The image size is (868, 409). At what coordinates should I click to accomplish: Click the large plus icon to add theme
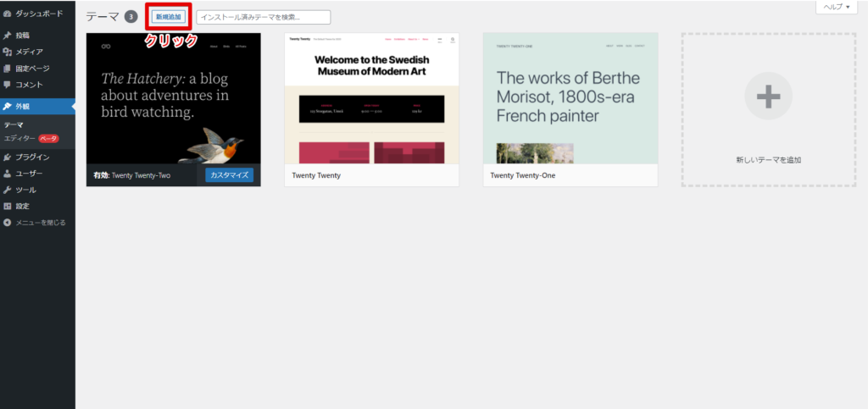click(x=768, y=97)
